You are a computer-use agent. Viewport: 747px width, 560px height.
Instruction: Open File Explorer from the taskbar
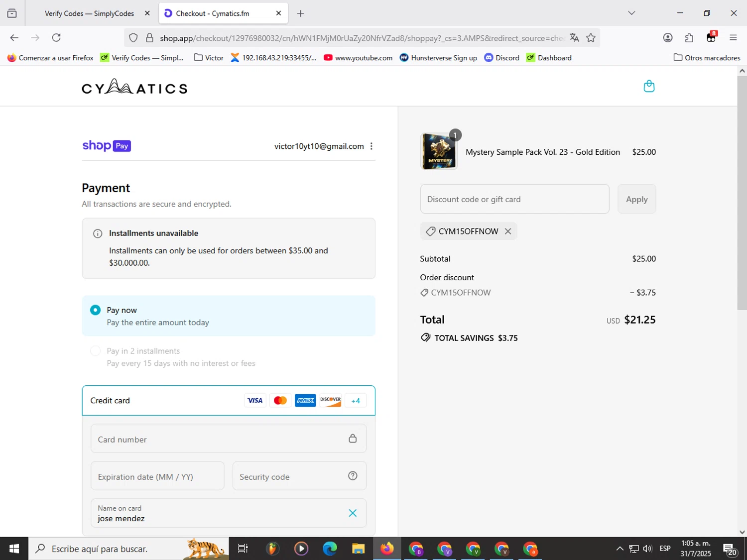click(x=358, y=549)
